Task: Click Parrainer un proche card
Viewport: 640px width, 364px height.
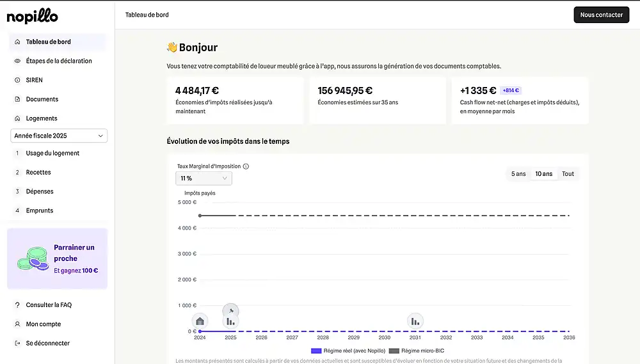Action: [57, 258]
